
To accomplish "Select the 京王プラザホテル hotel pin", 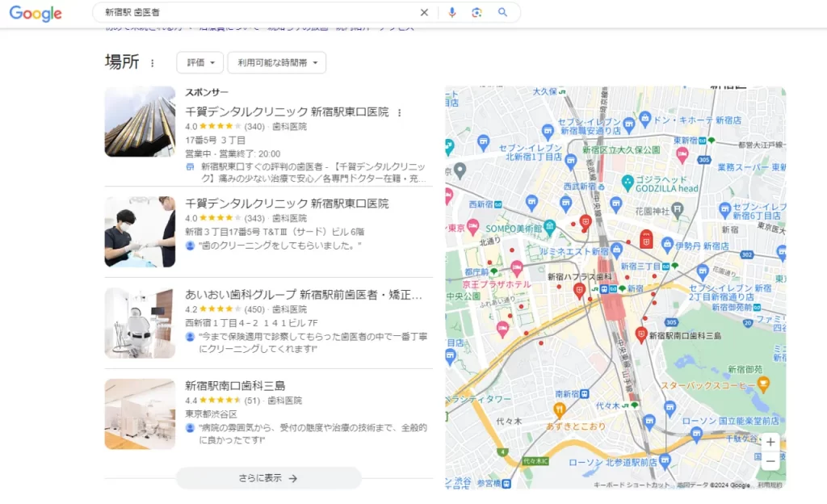I will pyautogui.click(x=517, y=269).
